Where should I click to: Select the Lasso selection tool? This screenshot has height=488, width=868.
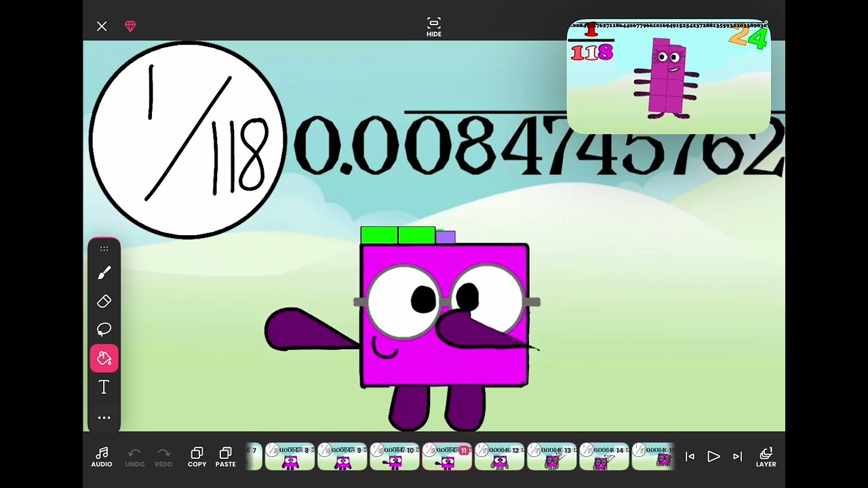pos(104,329)
